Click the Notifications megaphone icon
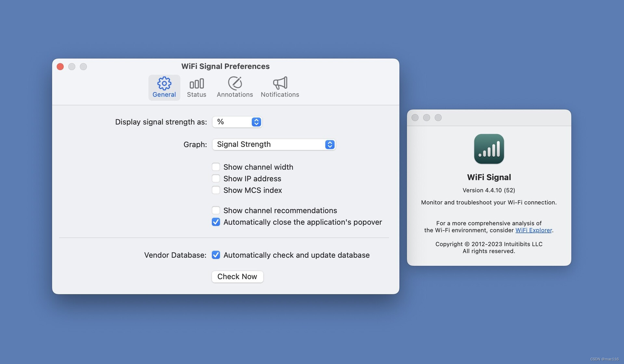Viewport: 624px width, 364px height. pyautogui.click(x=280, y=83)
